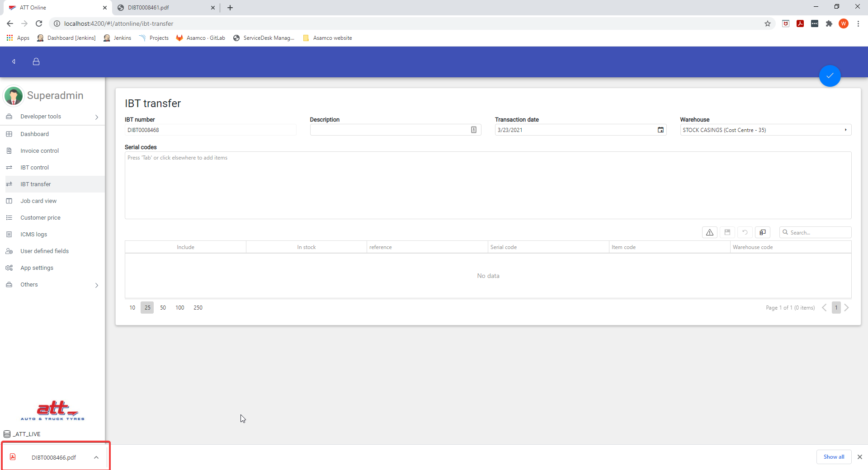Open the Transaction date calendar picker

pos(660,130)
